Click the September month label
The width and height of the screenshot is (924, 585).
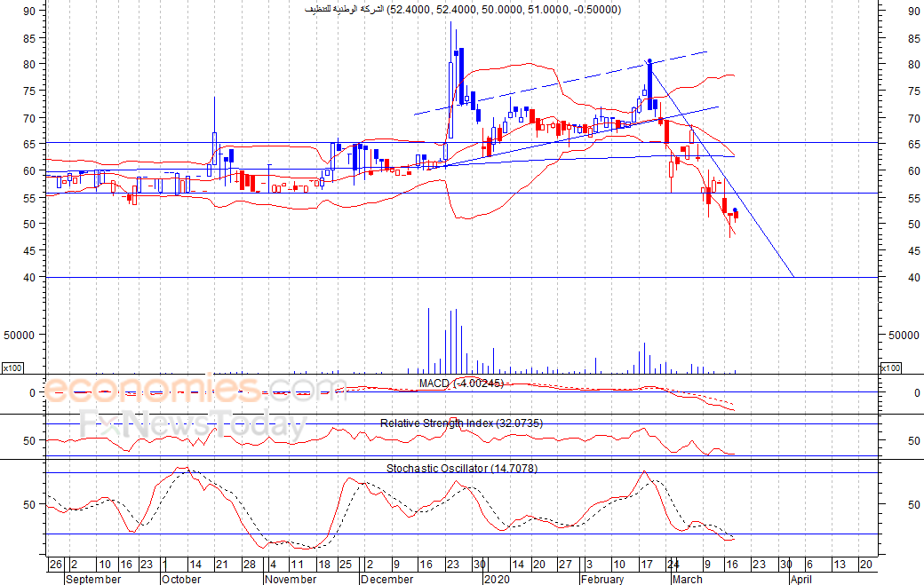[x=93, y=579]
